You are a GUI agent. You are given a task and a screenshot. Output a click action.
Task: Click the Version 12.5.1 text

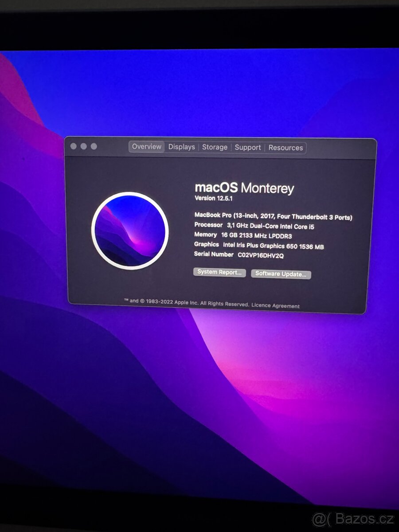point(214,199)
